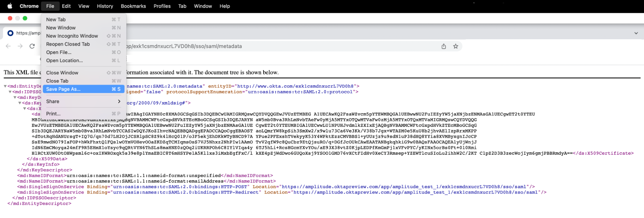
Task: Collapse the md:EntityDescriptor XML node
Action: click(x=5, y=86)
